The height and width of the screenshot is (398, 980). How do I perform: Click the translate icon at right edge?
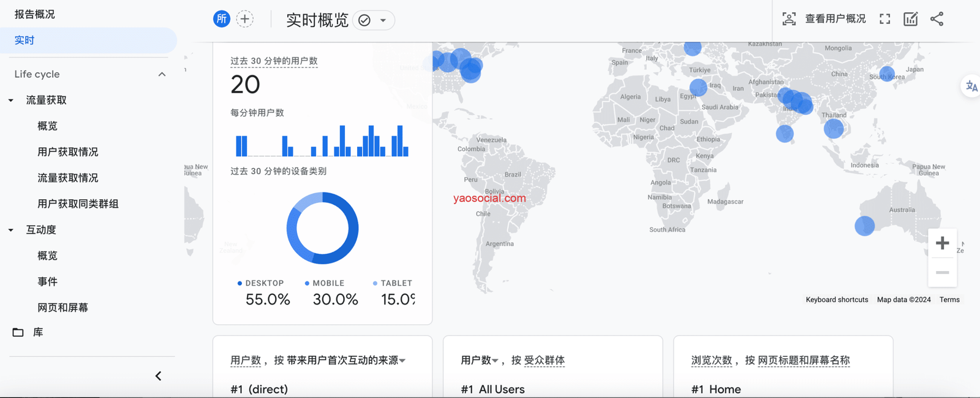tap(971, 86)
